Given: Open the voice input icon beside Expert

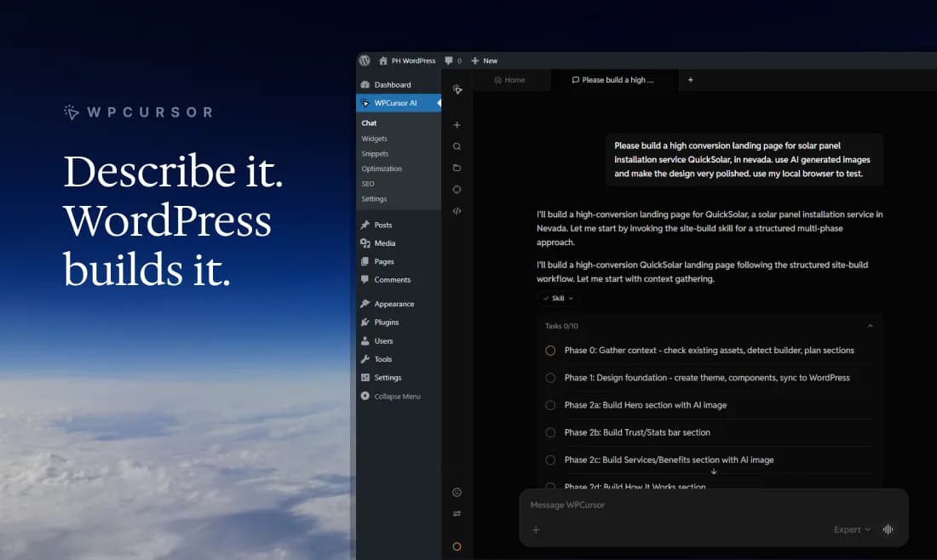Looking at the screenshot, I should coord(888,529).
